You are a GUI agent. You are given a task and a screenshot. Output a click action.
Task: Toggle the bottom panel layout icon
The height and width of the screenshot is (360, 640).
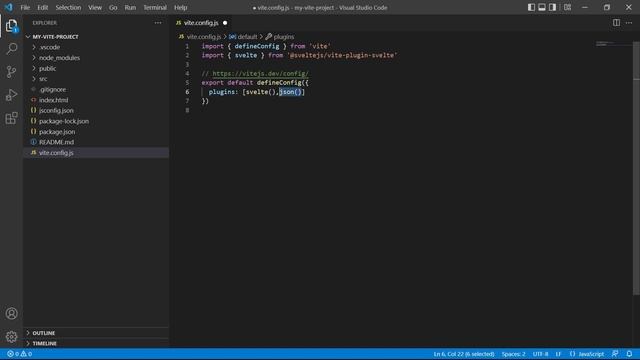[542, 7]
